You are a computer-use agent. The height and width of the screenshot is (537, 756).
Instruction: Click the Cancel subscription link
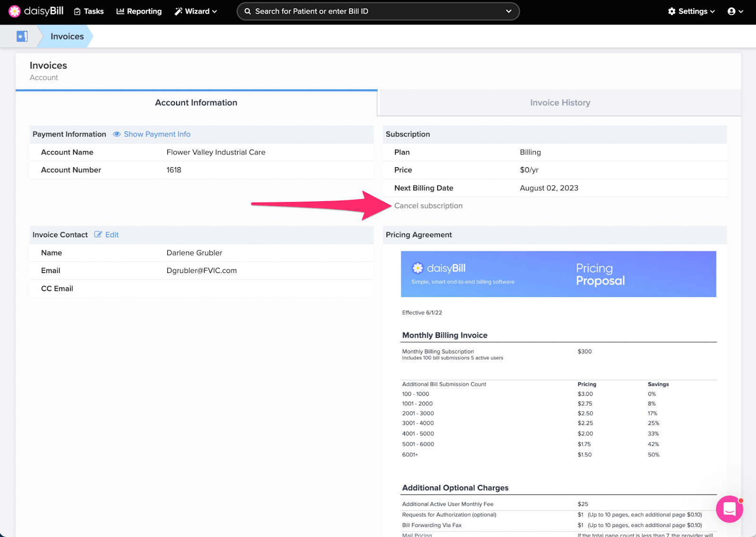click(428, 205)
